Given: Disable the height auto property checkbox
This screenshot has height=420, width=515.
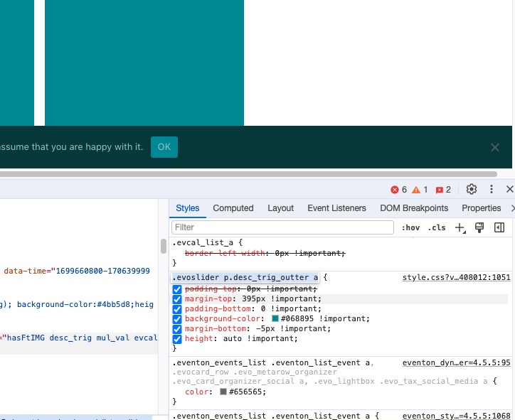Looking at the screenshot, I should pyautogui.click(x=177, y=339).
